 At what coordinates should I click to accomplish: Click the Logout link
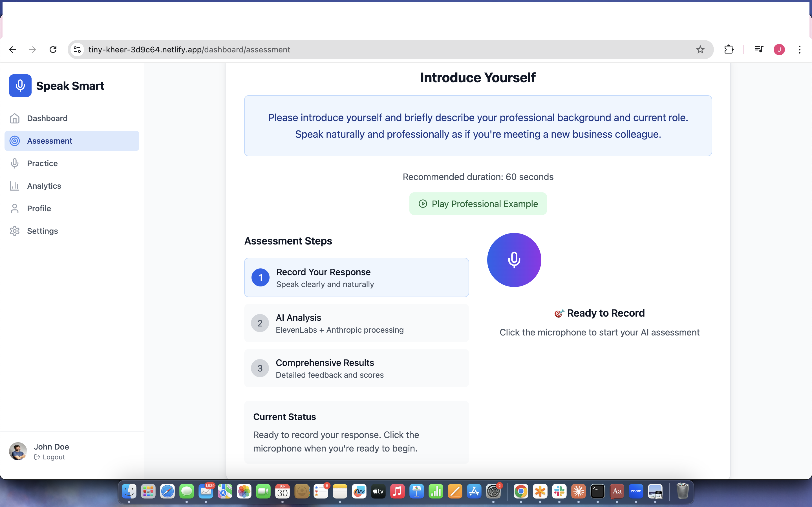50,457
